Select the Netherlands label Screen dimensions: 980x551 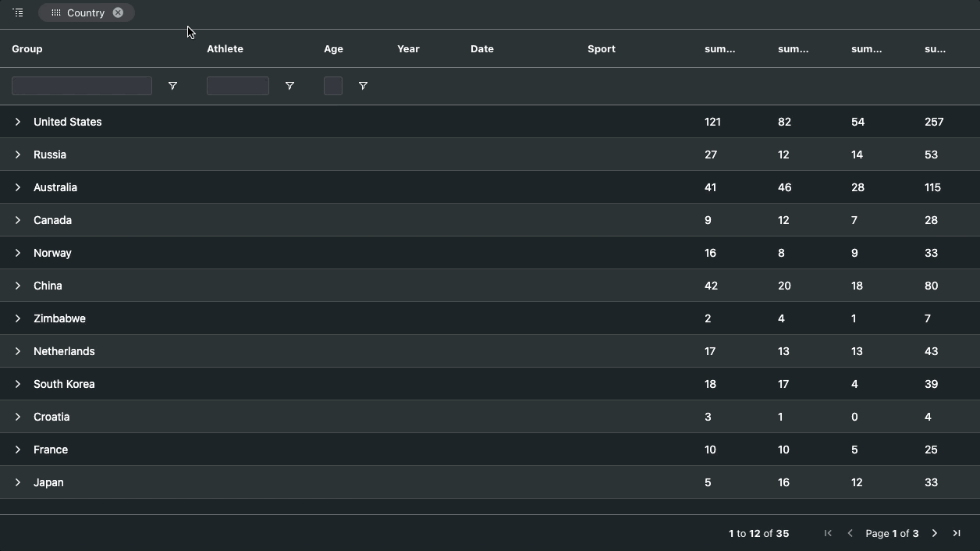(x=64, y=351)
